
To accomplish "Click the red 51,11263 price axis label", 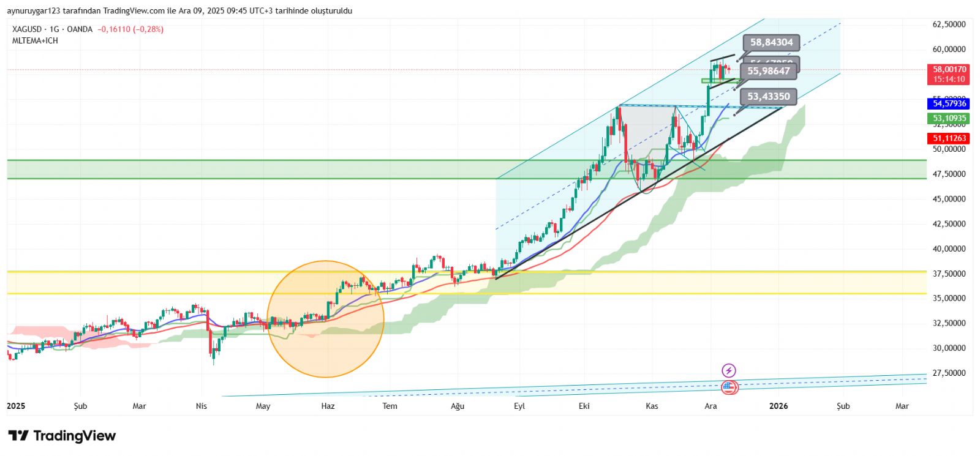I will 949,138.
